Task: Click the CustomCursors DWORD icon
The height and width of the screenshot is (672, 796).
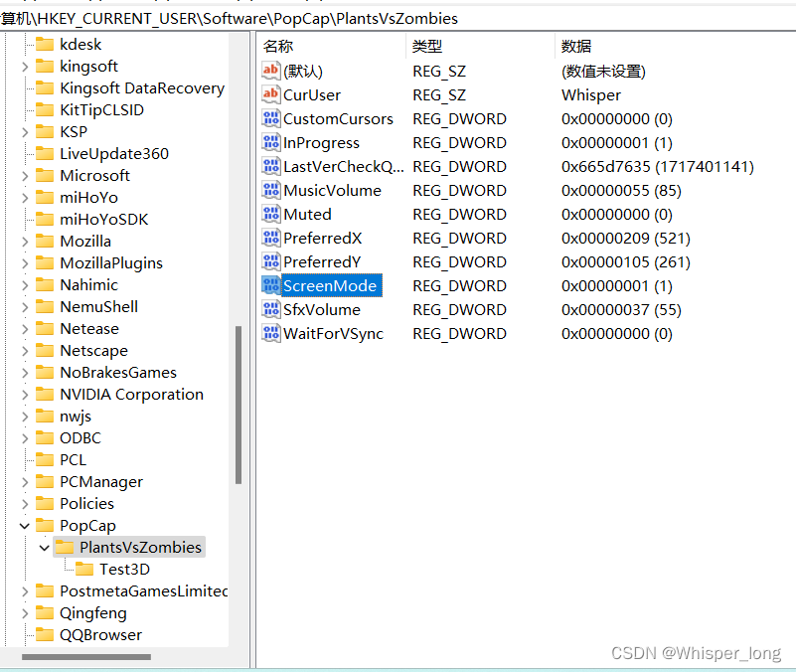Action: pyautogui.click(x=270, y=118)
